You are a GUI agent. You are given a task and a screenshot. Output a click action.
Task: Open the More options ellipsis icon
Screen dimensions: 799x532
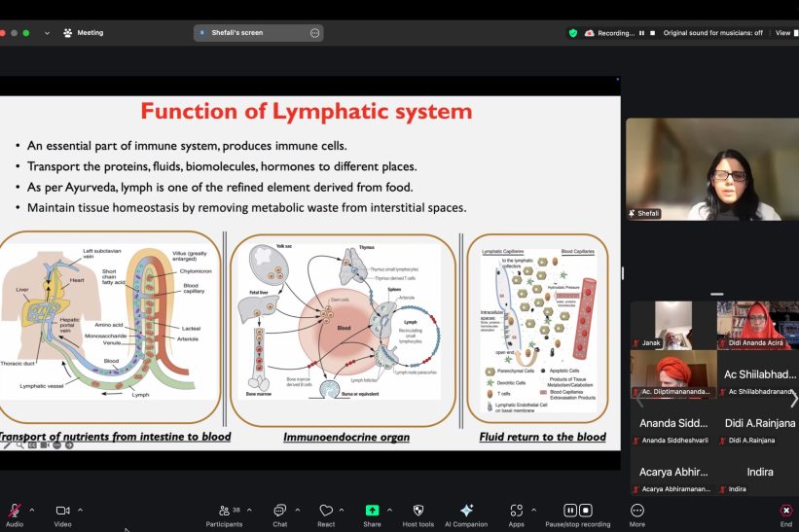point(637,511)
